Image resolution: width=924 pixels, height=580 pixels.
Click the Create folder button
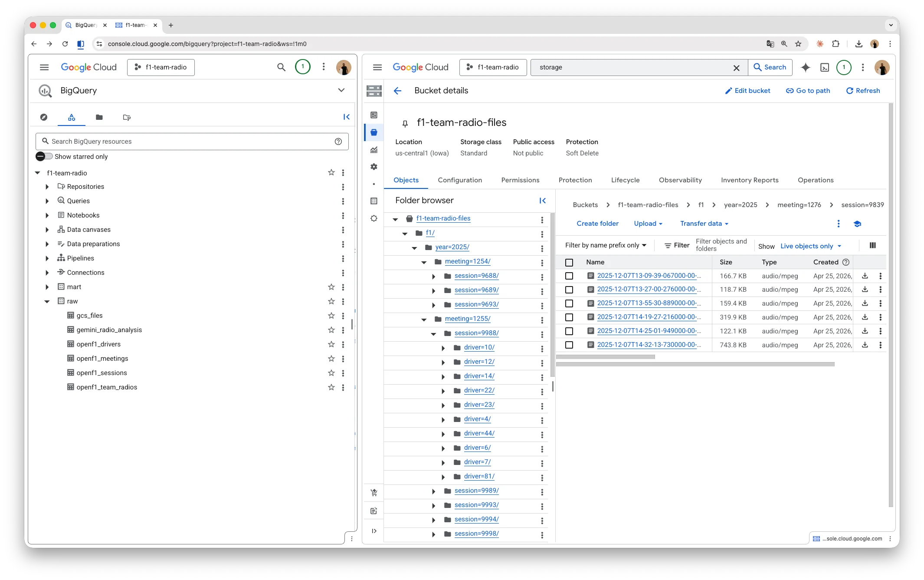(597, 224)
